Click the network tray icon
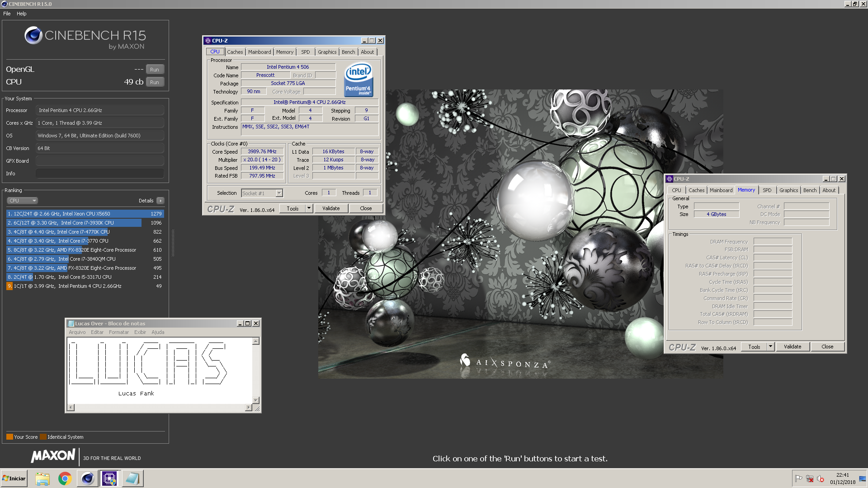The width and height of the screenshot is (868, 488). 809,479
